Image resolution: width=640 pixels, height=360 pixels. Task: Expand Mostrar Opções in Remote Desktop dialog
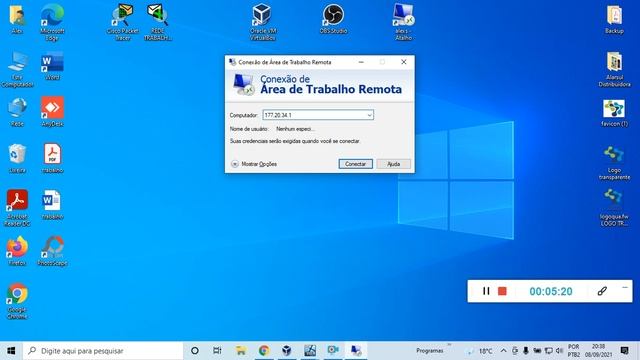coord(254,164)
